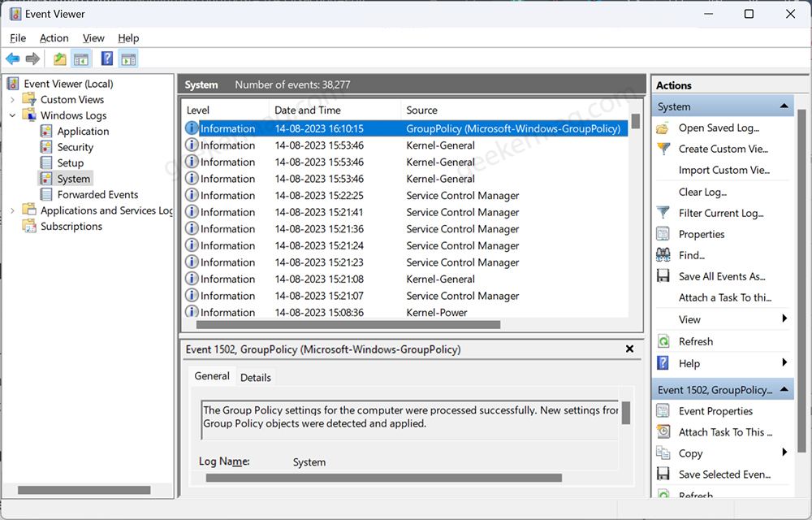This screenshot has height=520, width=812.
Task: Close the event preview pane
Action: pos(629,349)
